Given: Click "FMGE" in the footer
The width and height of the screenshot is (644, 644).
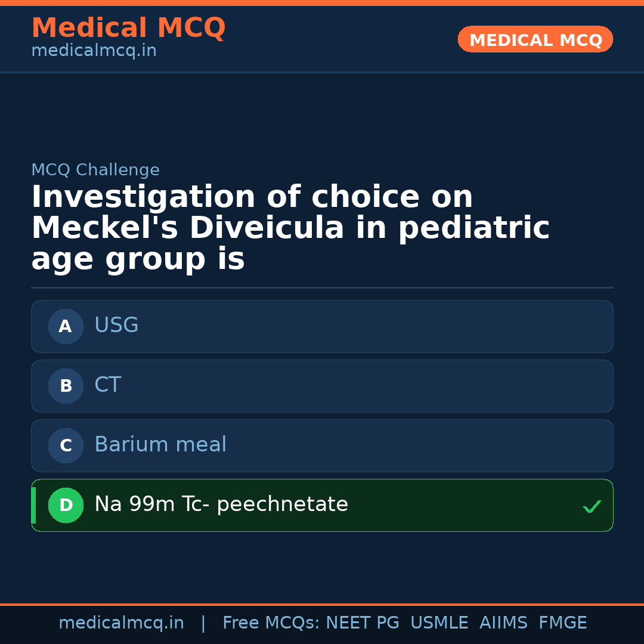Looking at the screenshot, I should coord(562,623).
